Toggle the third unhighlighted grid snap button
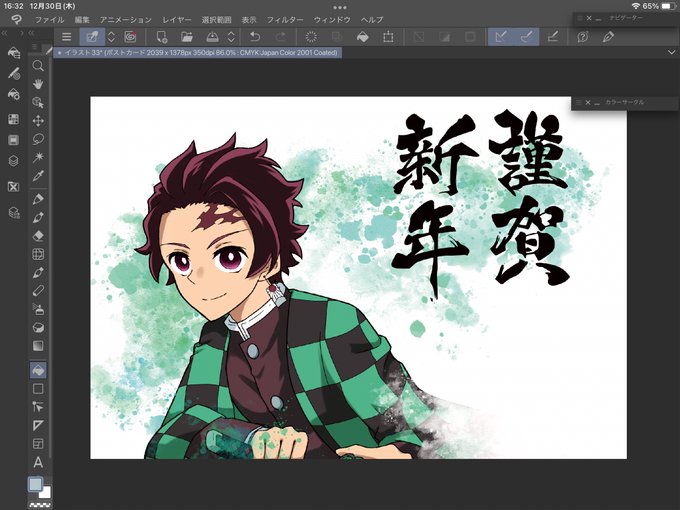The height and width of the screenshot is (510, 680). (x=552, y=37)
